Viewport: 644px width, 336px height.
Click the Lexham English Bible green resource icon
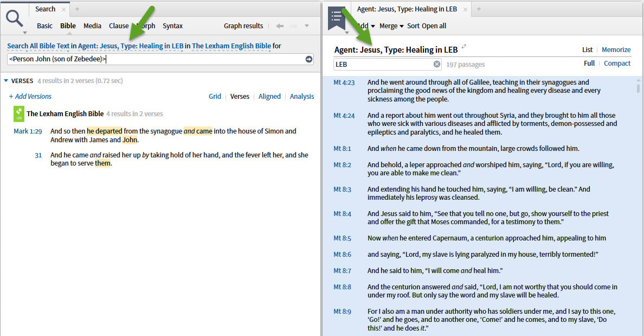point(19,114)
